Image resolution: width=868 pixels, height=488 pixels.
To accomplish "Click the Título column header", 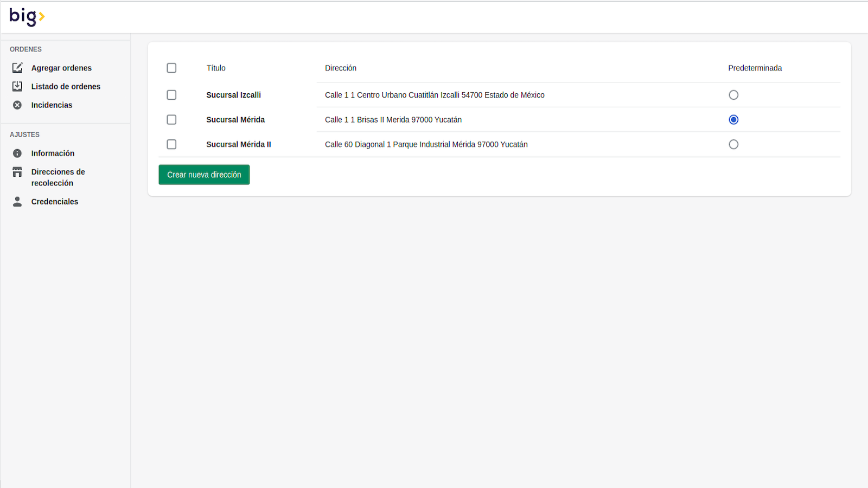I will [x=216, y=68].
